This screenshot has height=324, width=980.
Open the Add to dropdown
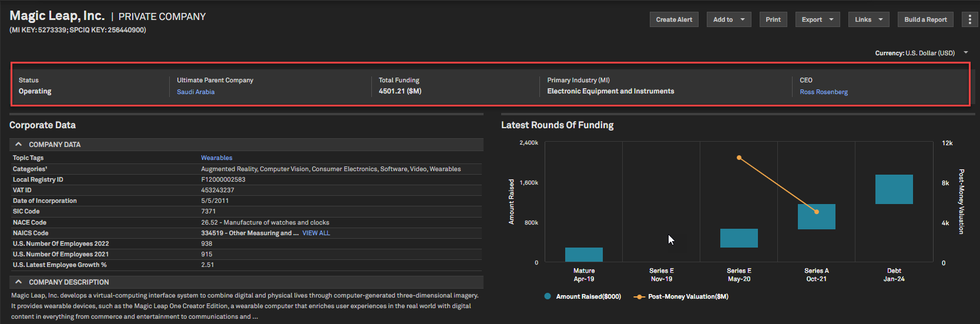click(729, 19)
